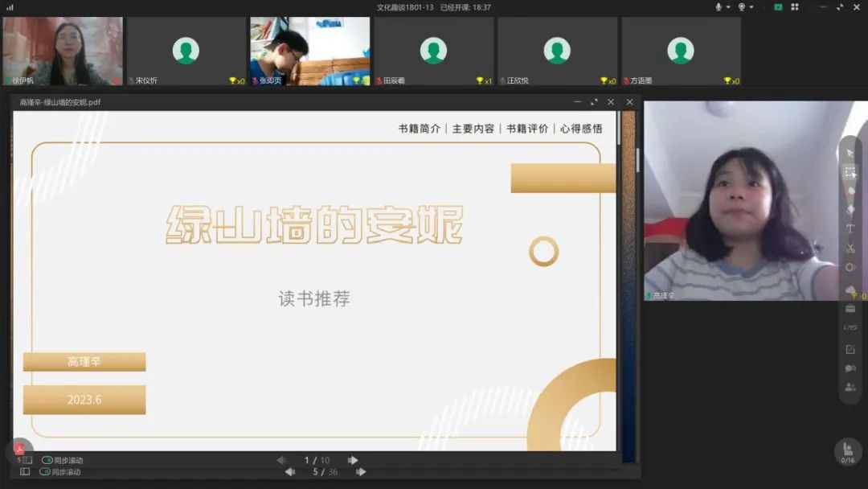The image size is (868, 489).
Task: Select the Text tool (T)
Action: [850, 228]
